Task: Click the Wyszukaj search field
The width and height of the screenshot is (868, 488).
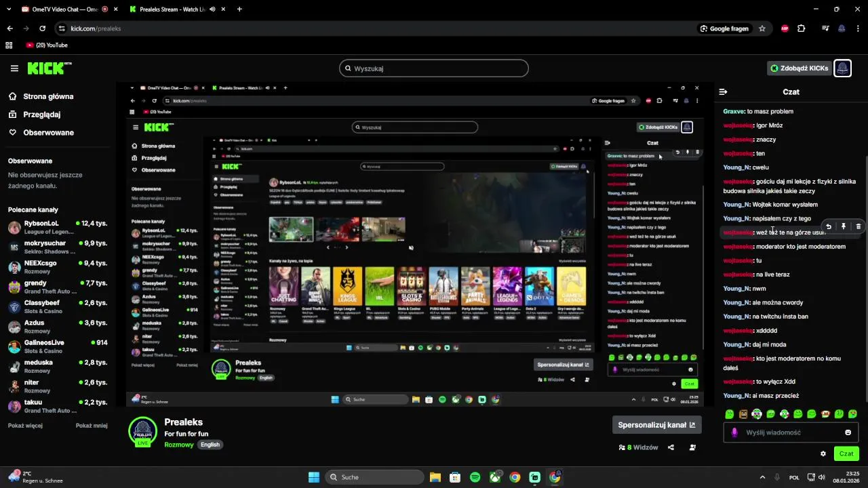Action: tap(433, 68)
